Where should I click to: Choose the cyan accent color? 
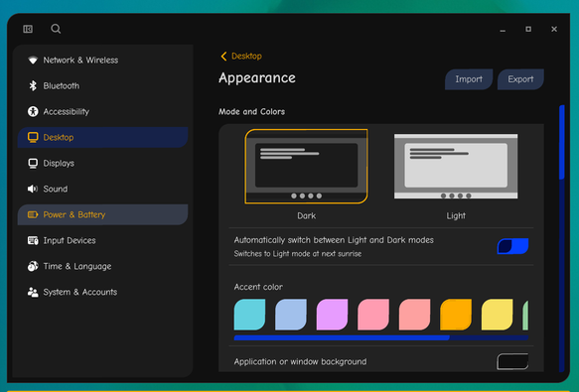pos(249,315)
